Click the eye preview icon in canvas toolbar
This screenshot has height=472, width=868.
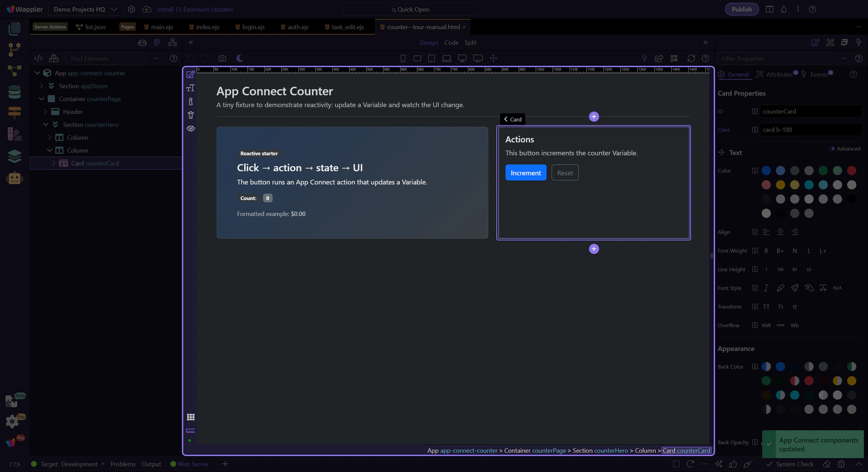coord(191,128)
